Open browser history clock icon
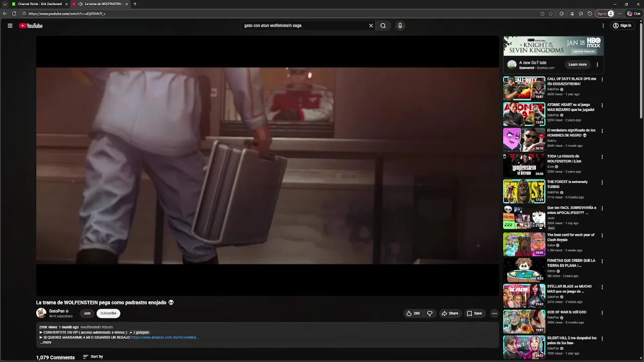Screen dimensions: 644x362 click(x=590, y=14)
